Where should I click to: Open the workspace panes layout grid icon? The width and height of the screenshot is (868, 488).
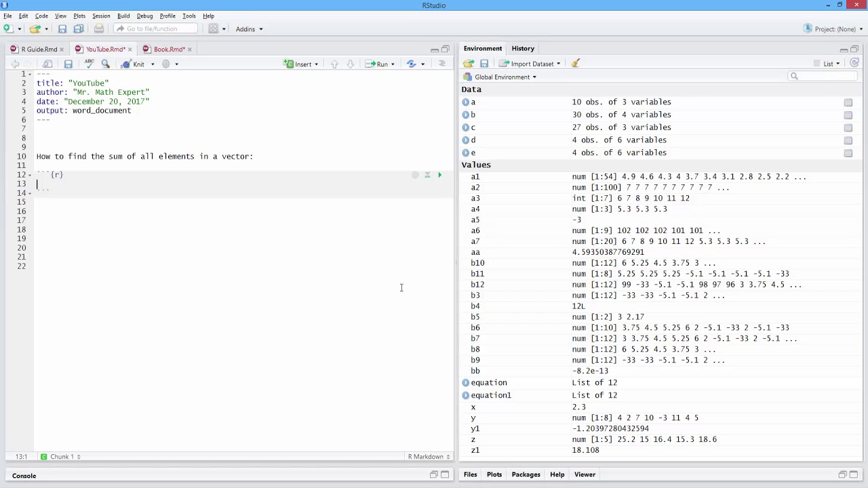click(x=213, y=28)
